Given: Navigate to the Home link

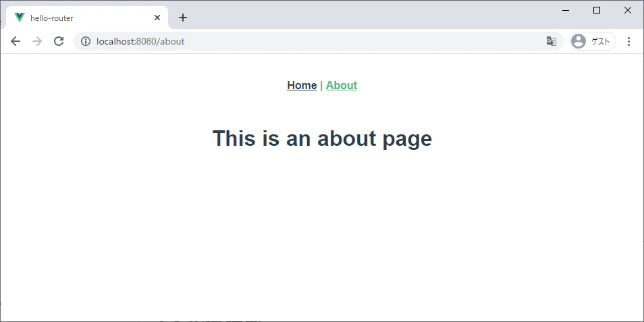Looking at the screenshot, I should pyautogui.click(x=302, y=86).
